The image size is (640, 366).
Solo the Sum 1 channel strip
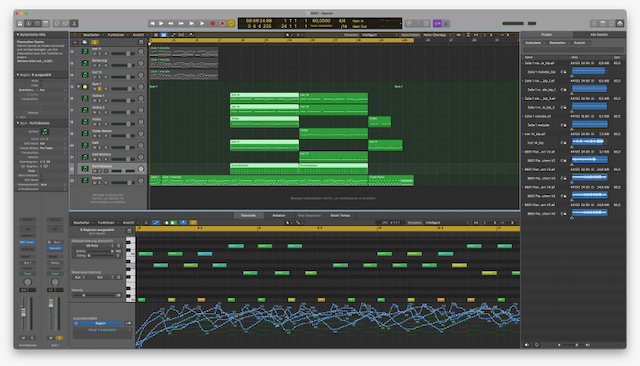pyautogui.click(x=59, y=338)
